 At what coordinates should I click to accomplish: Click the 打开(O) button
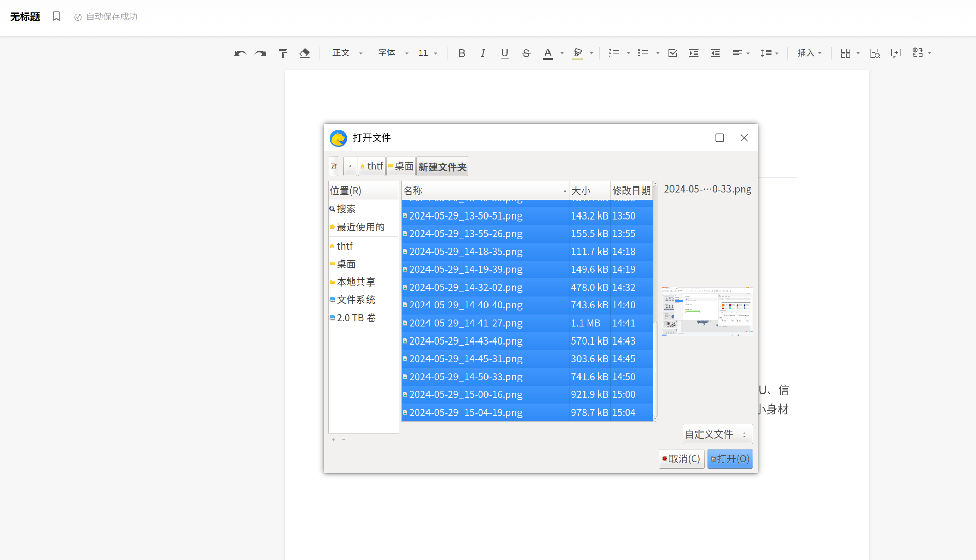tap(730, 459)
